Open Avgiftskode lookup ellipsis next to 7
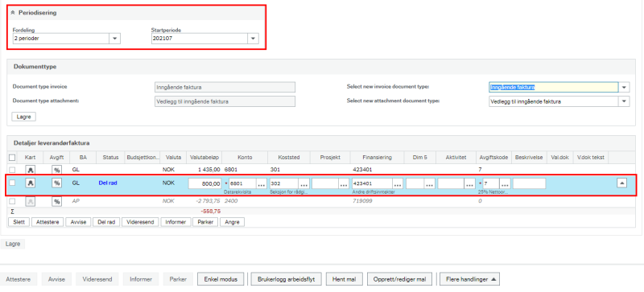This screenshot has height=292, width=644. click(505, 184)
